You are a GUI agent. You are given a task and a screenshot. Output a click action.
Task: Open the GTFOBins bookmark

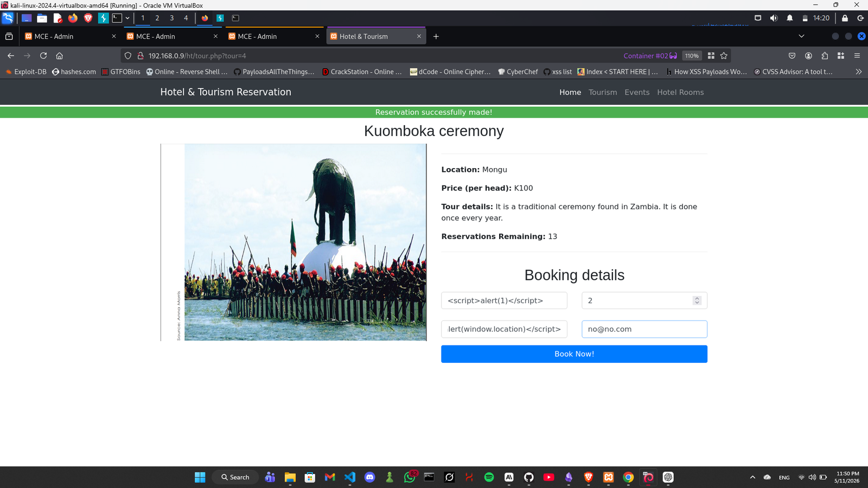[121, 72]
